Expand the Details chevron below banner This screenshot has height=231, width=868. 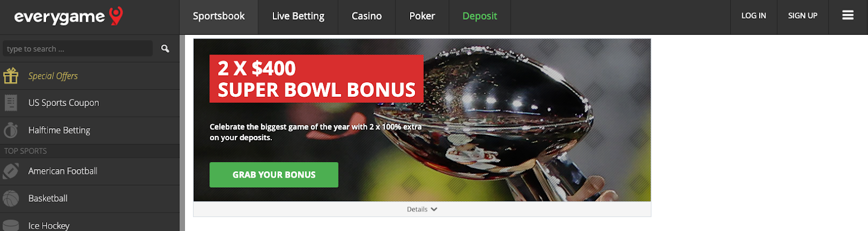pyautogui.click(x=434, y=209)
